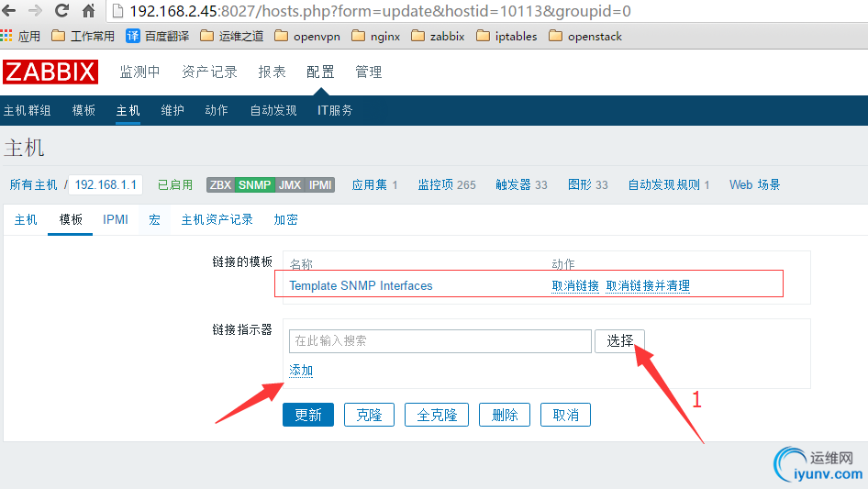Click the 克隆 button
Image resolution: width=868 pixels, height=489 pixels.
click(369, 415)
